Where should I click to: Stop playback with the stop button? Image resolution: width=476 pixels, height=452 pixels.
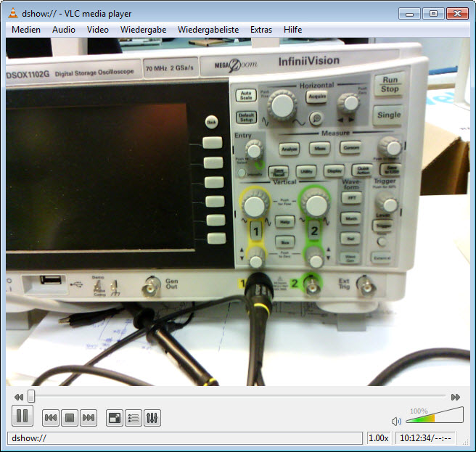[69, 418]
